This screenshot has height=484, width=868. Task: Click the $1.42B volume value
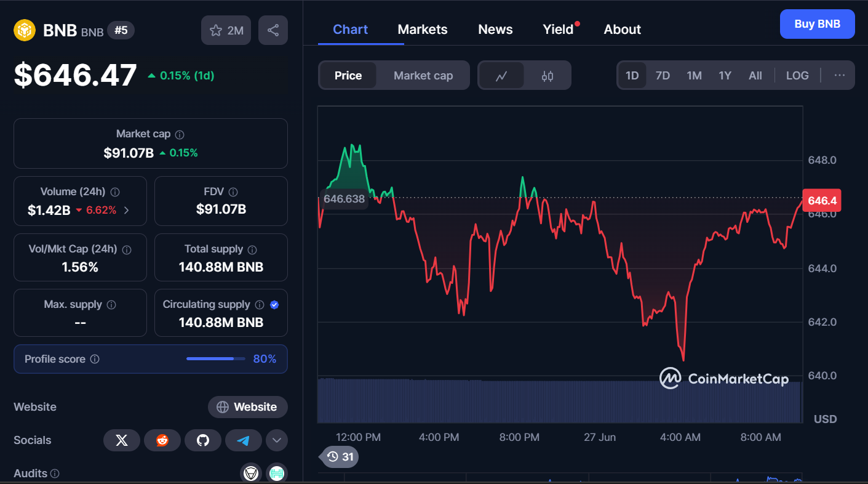point(49,210)
